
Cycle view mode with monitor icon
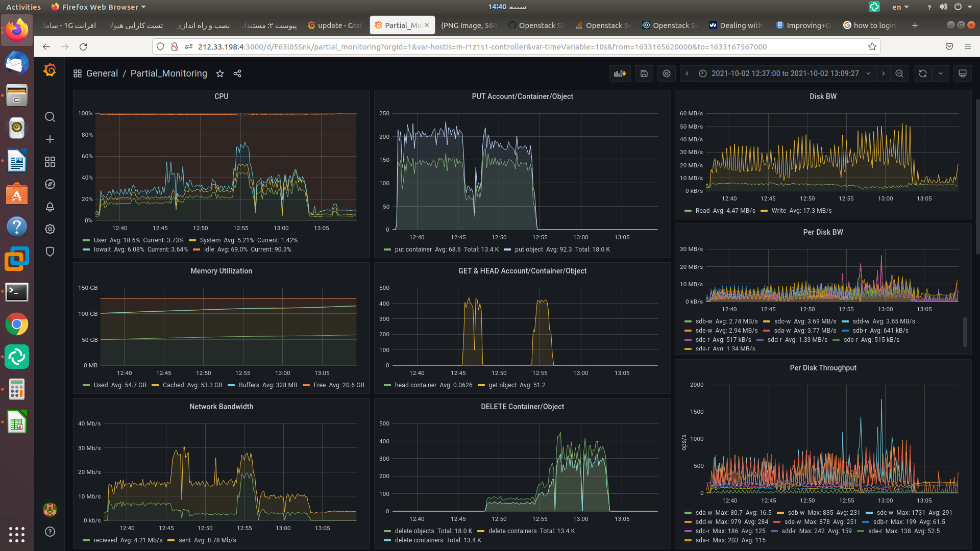[963, 73]
